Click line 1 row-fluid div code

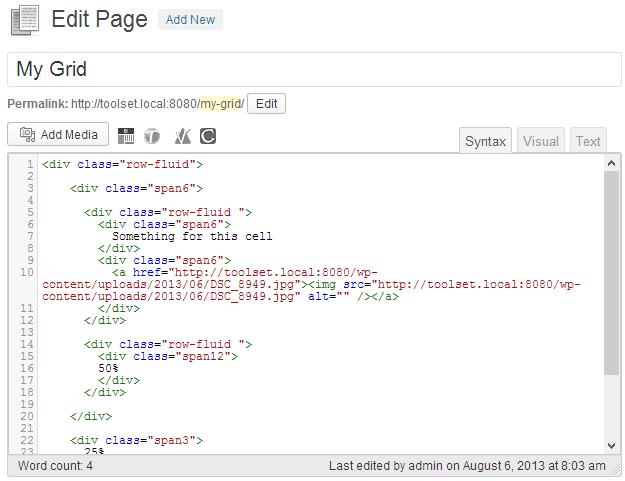coord(122,164)
